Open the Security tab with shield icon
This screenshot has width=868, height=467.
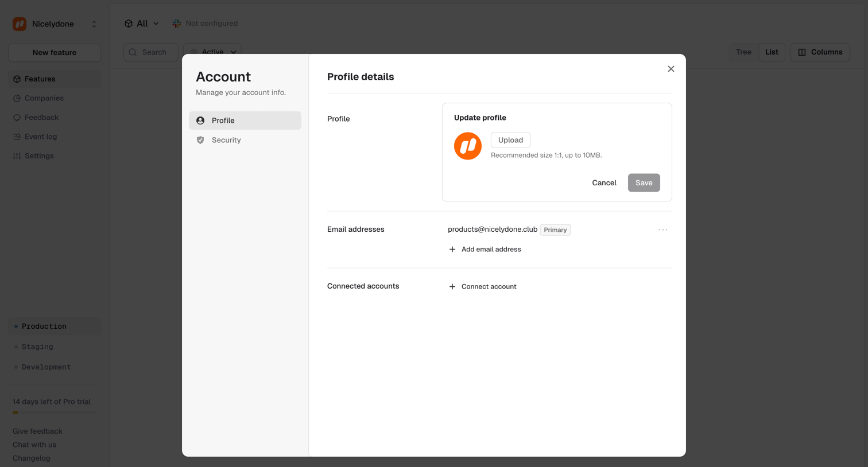point(245,140)
